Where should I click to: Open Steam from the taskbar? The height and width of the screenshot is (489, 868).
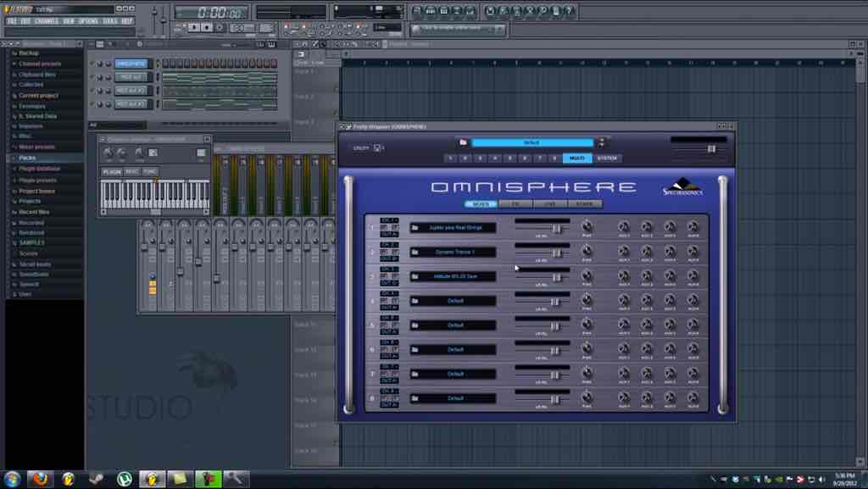click(x=97, y=479)
